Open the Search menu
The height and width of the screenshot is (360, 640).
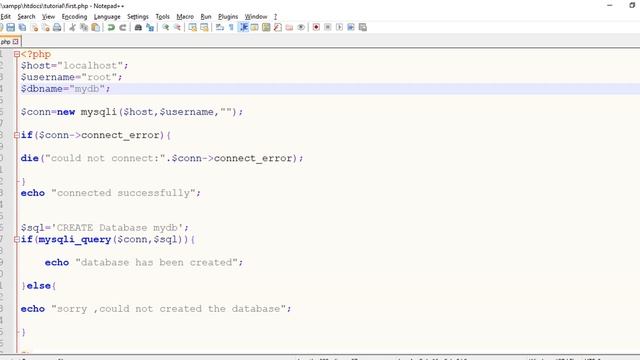click(26, 17)
